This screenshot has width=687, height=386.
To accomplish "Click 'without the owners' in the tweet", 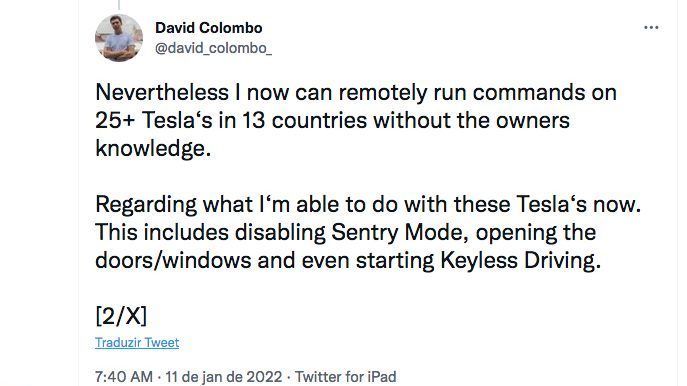I will click(x=471, y=120).
